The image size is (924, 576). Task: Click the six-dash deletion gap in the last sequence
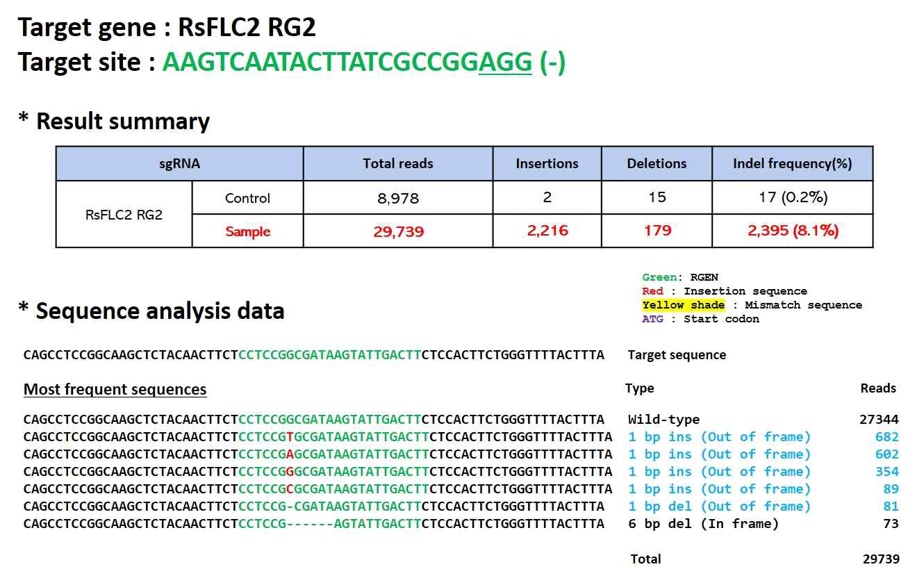(310, 524)
